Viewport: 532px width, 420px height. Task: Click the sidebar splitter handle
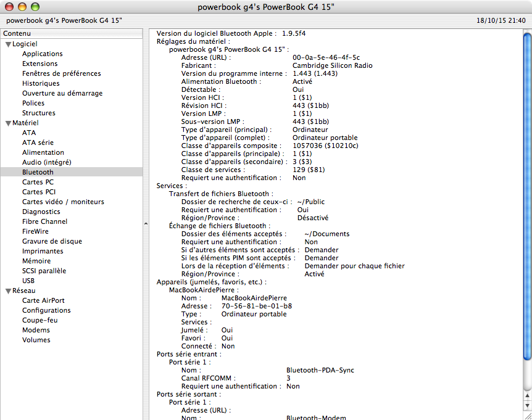(146, 224)
